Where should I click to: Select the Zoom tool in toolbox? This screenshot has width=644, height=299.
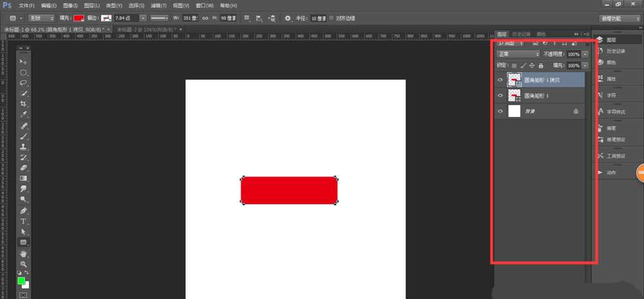pyautogui.click(x=23, y=264)
